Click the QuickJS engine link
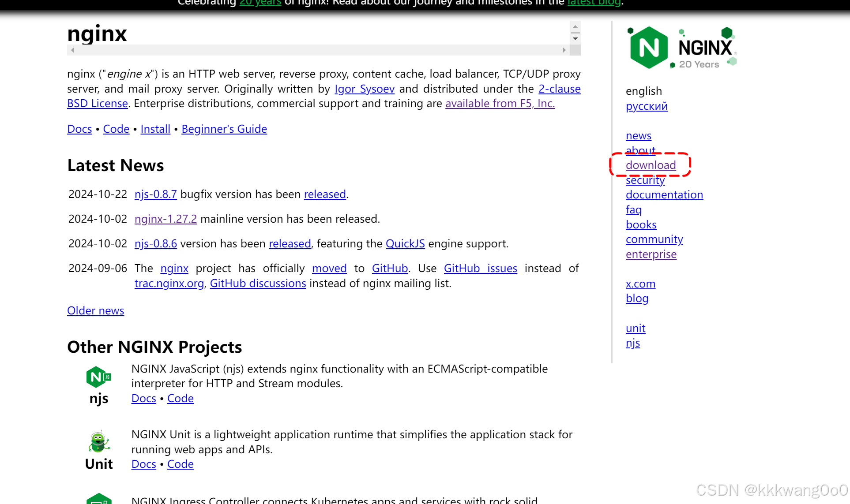The image size is (850, 504). pos(405,243)
